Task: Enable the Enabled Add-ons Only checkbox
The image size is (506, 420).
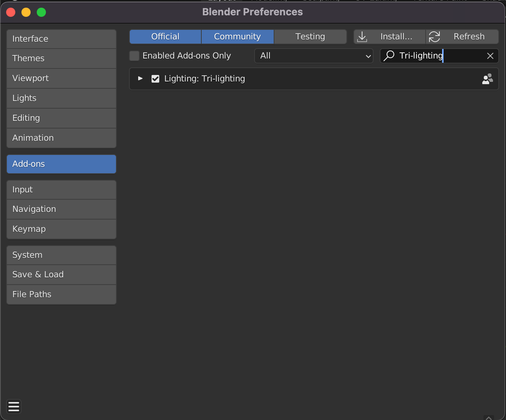Action: (134, 56)
